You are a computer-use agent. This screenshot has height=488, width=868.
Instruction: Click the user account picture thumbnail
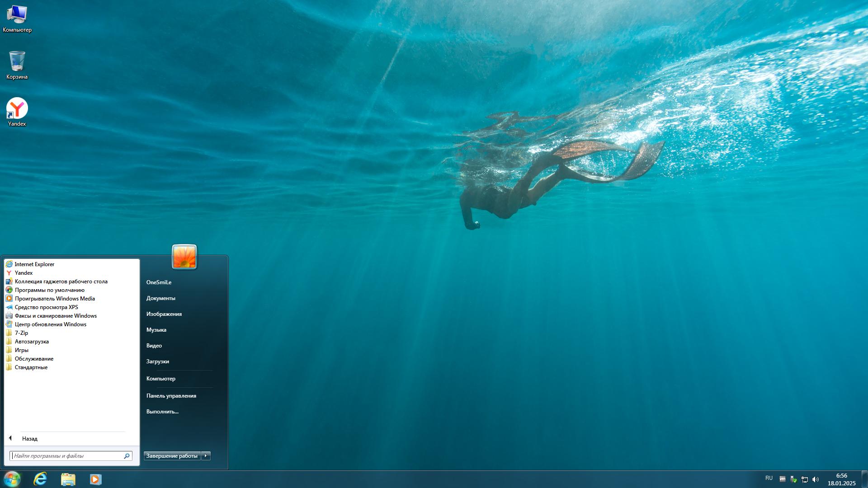click(x=184, y=257)
